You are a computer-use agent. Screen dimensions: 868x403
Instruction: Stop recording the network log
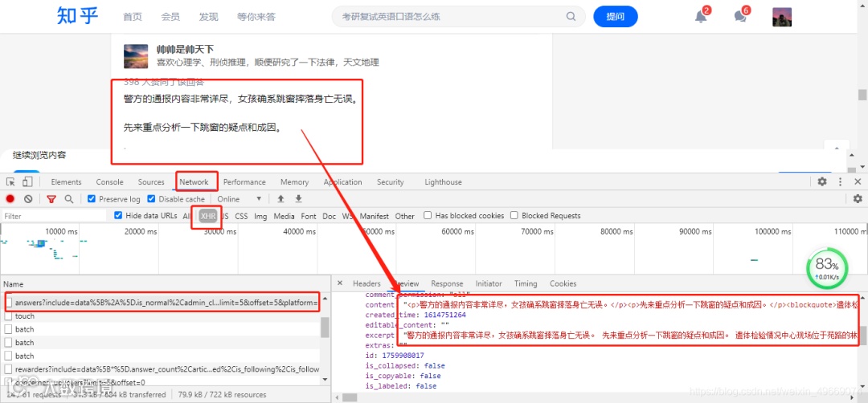click(x=10, y=199)
